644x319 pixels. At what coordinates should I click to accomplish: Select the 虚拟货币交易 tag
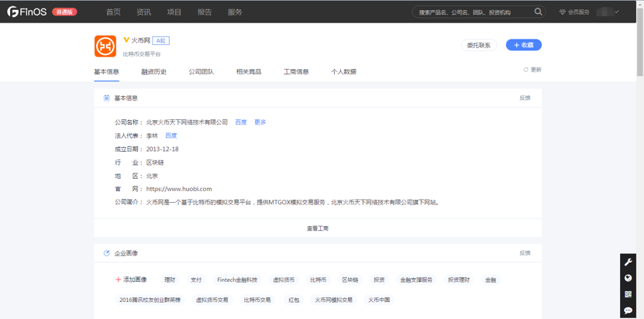(x=212, y=300)
